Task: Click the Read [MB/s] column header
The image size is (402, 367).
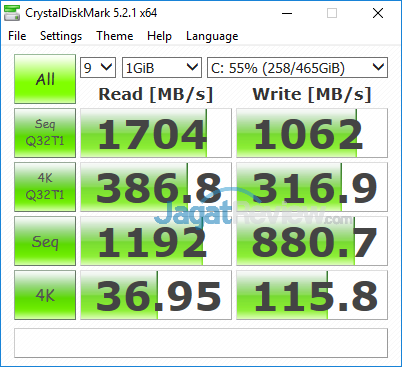Action: [x=156, y=94]
